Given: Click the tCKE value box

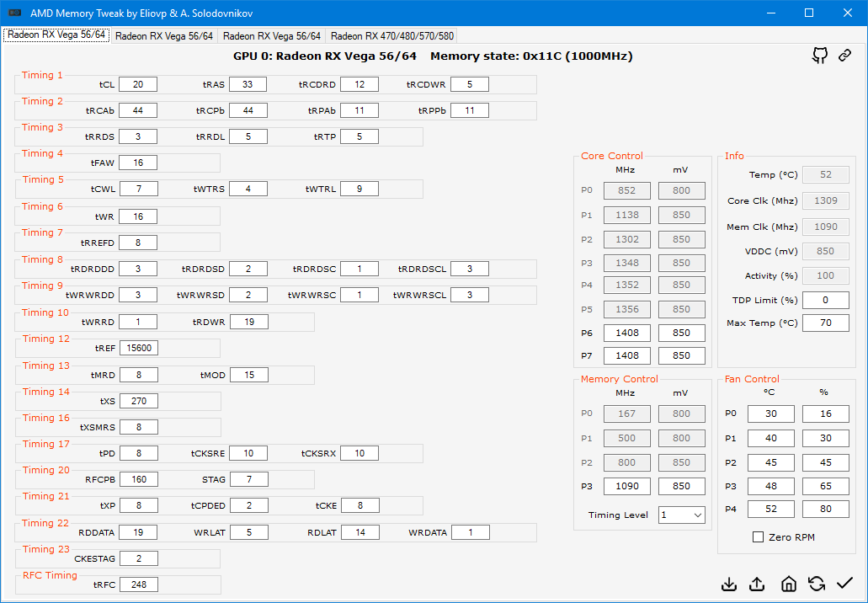Looking at the screenshot, I should tap(359, 505).
